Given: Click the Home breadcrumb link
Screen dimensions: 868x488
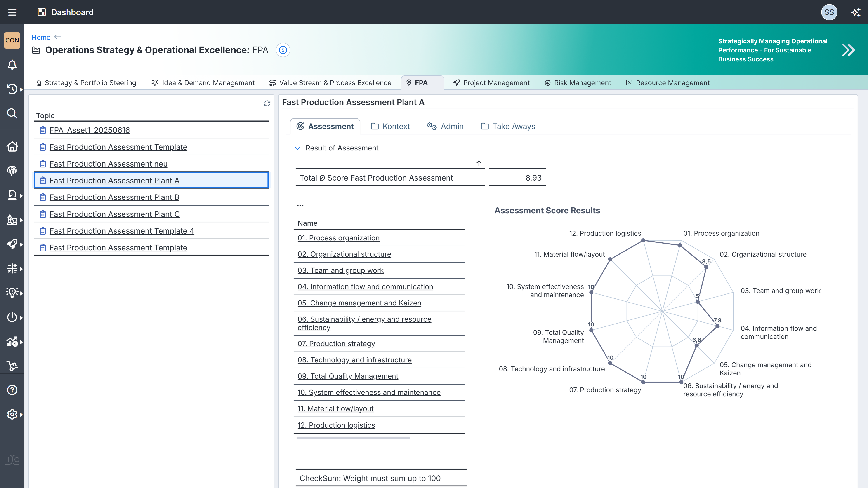Looking at the screenshot, I should click(41, 37).
